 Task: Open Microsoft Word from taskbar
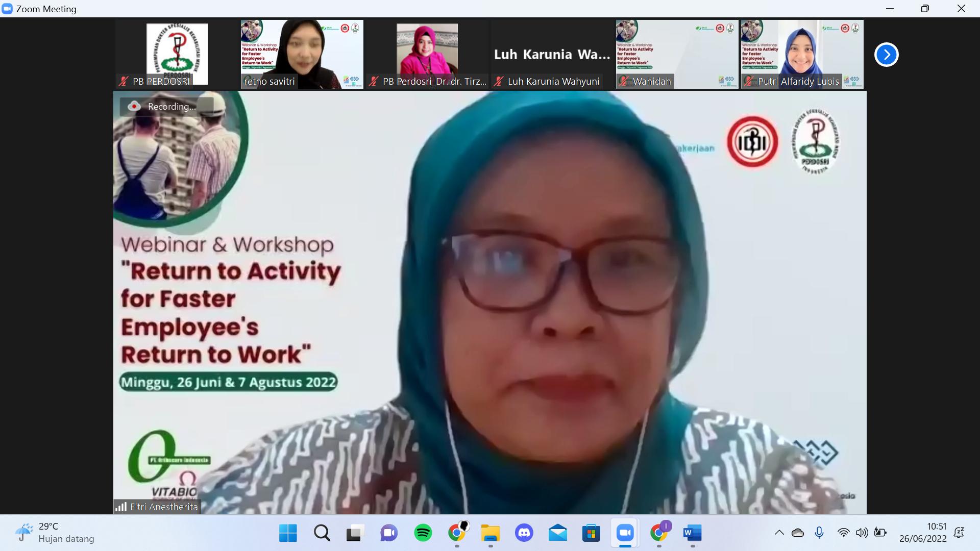692,533
